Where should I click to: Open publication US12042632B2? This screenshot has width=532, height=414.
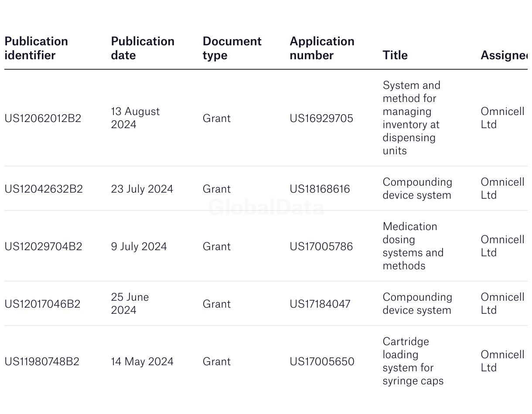click(44, 189)
